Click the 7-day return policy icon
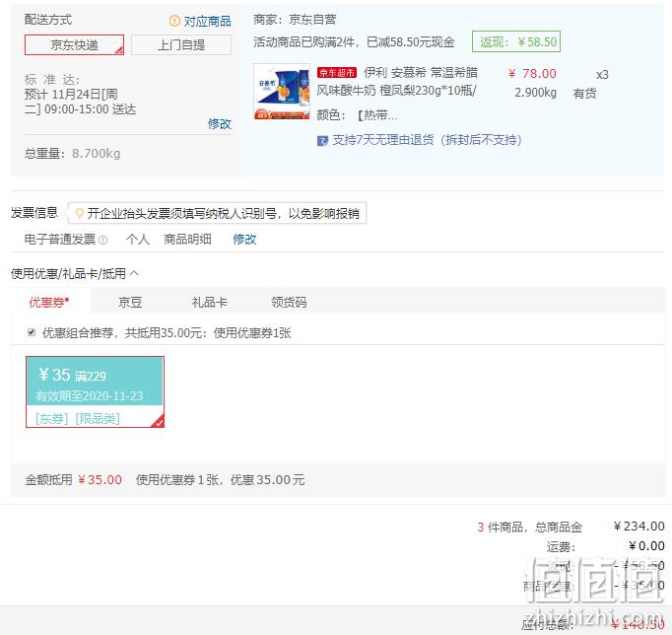672x635 pixels. (x=322, y=141)
